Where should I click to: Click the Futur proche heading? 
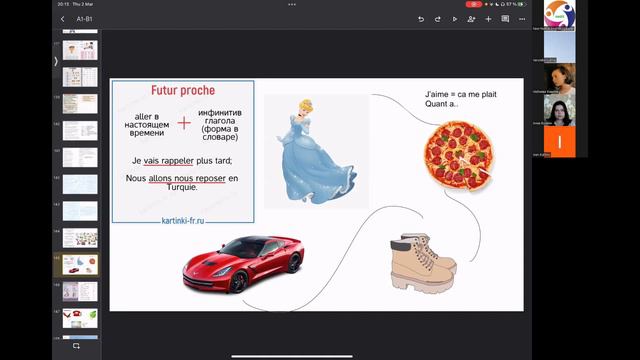pos(183,90)
